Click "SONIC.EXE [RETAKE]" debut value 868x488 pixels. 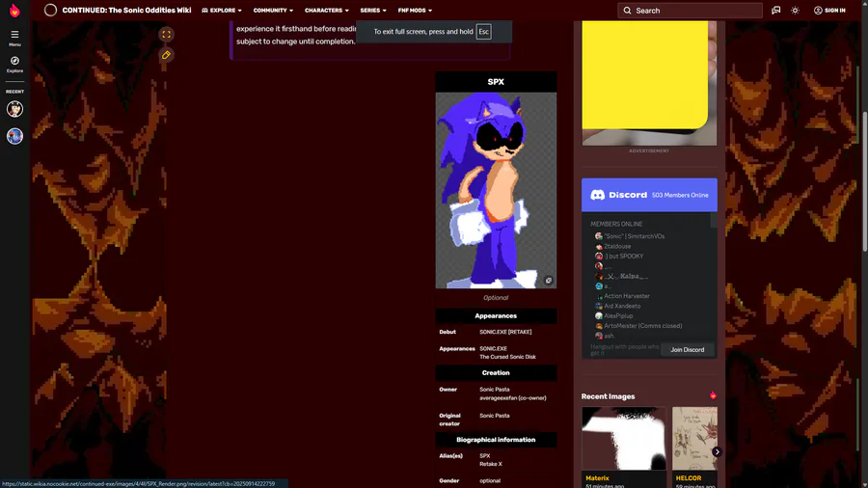(x=505, y=332)
